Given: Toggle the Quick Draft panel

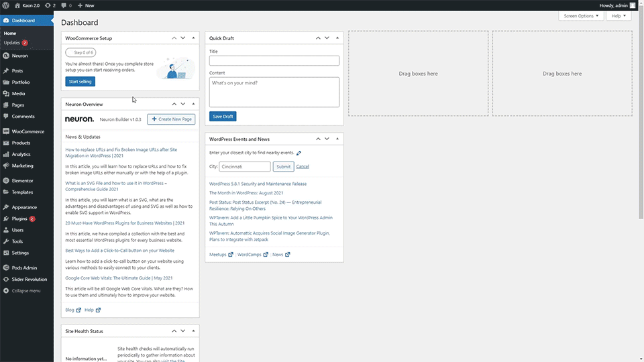Looking at the screenshot, I should click(337, 38).
